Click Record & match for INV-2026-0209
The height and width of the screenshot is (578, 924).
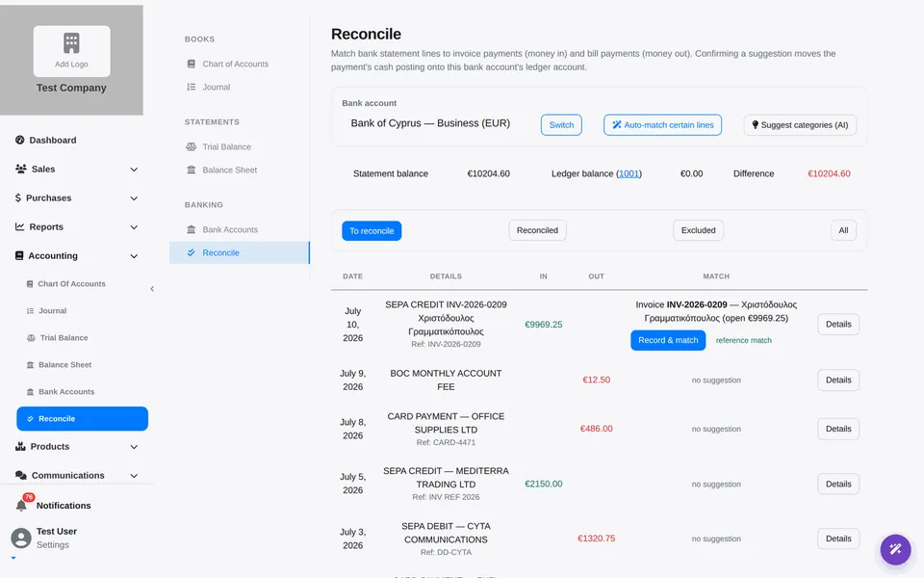pos(668,340)
